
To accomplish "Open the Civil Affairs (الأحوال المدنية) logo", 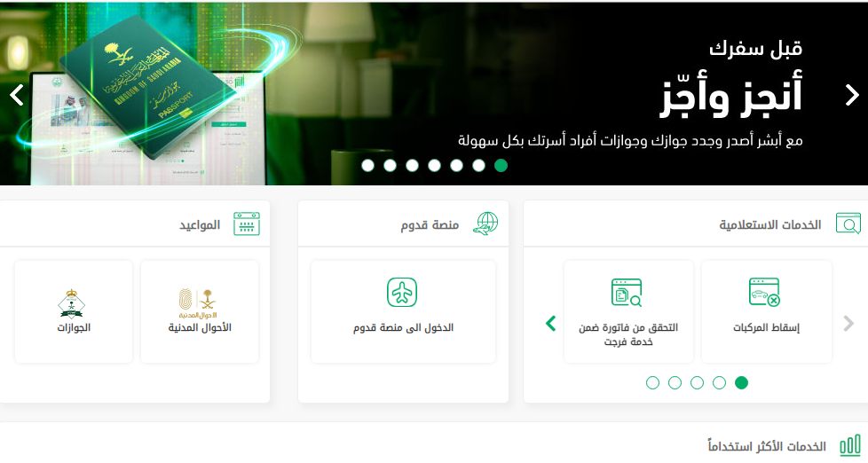I will coord(198,303).
